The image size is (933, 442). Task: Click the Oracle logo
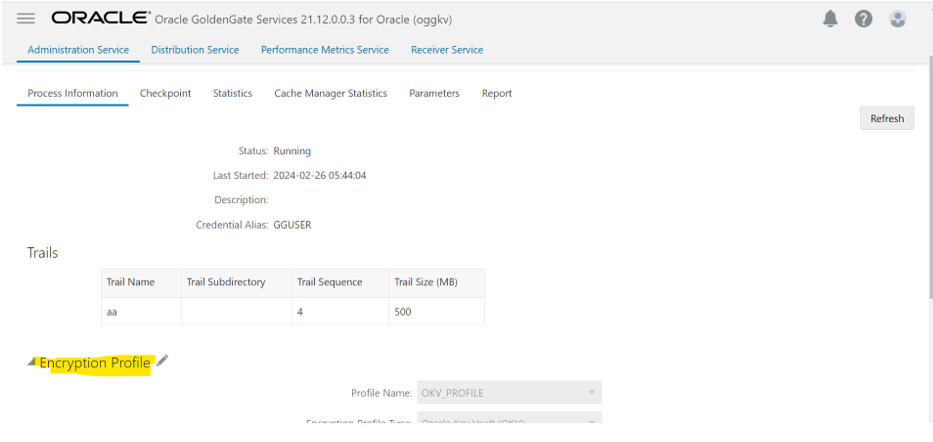click(x=101, y=18)
